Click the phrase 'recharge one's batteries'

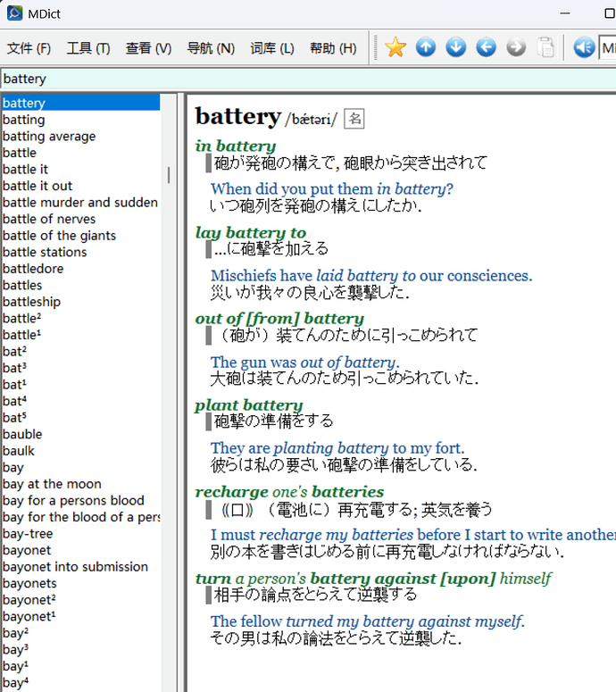pos(289,492)
